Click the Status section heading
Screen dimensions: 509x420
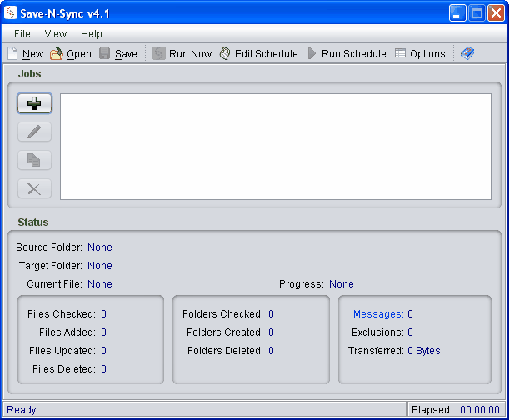coord(33,222)
